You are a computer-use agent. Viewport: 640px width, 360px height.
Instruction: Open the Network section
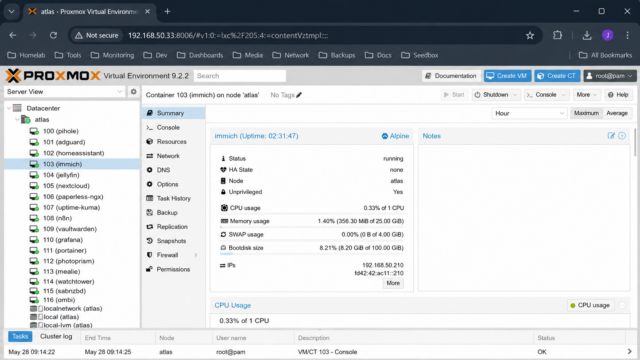(x=174, y=156)
